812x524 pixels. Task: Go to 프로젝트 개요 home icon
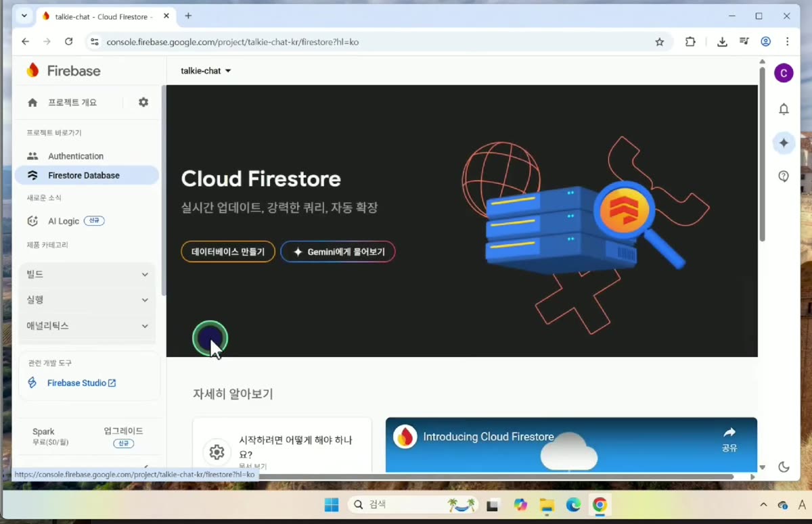(x=32, y=102)
